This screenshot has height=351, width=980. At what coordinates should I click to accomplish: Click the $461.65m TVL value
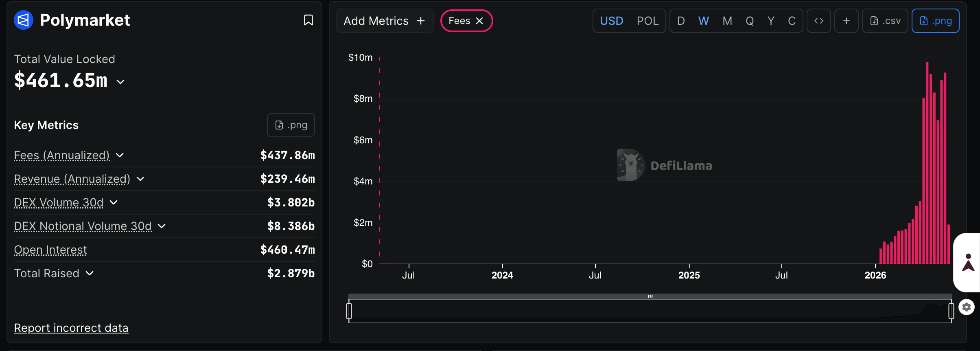click(61, 80)
